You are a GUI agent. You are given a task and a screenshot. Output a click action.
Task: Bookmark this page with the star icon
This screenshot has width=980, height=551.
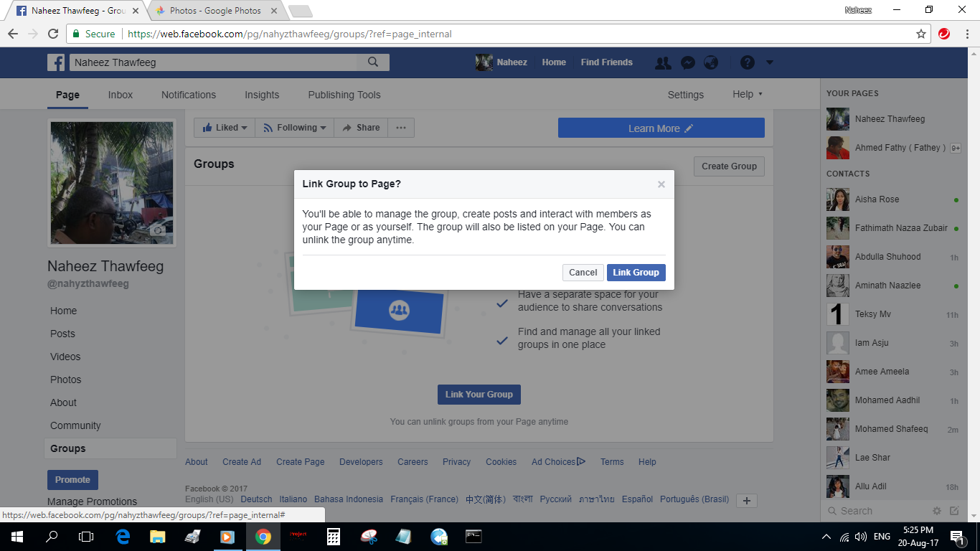921,34
